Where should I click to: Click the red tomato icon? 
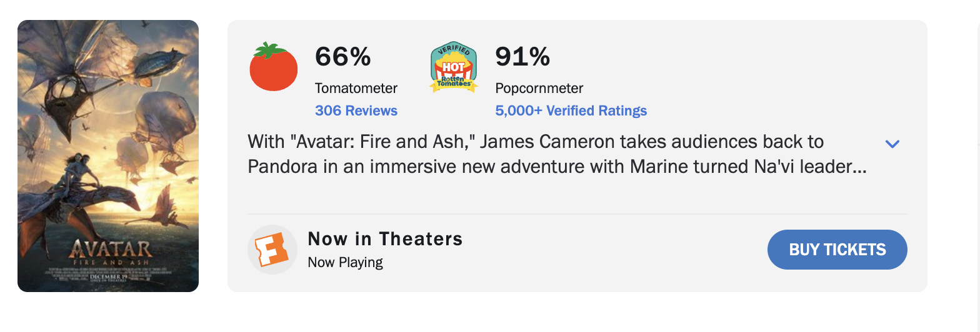273,67
